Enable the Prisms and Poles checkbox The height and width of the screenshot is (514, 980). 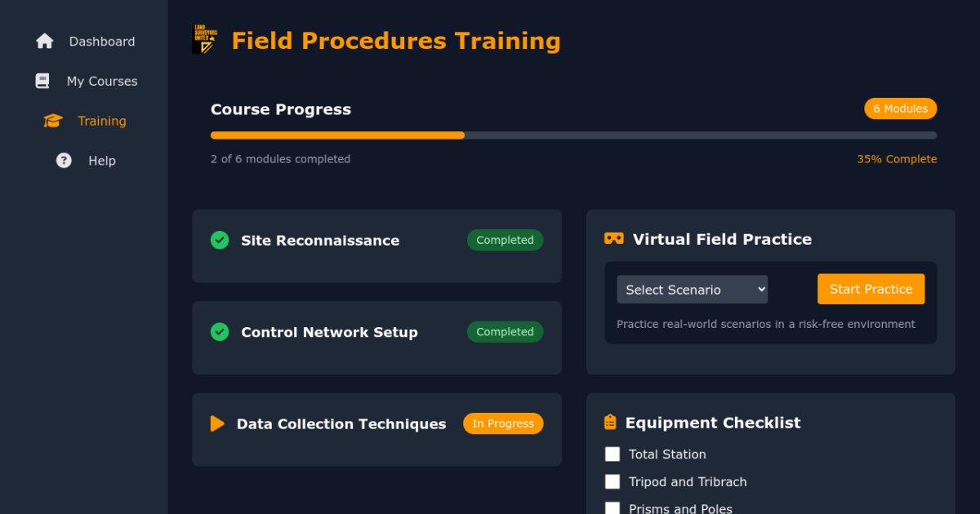coord(612,508)
